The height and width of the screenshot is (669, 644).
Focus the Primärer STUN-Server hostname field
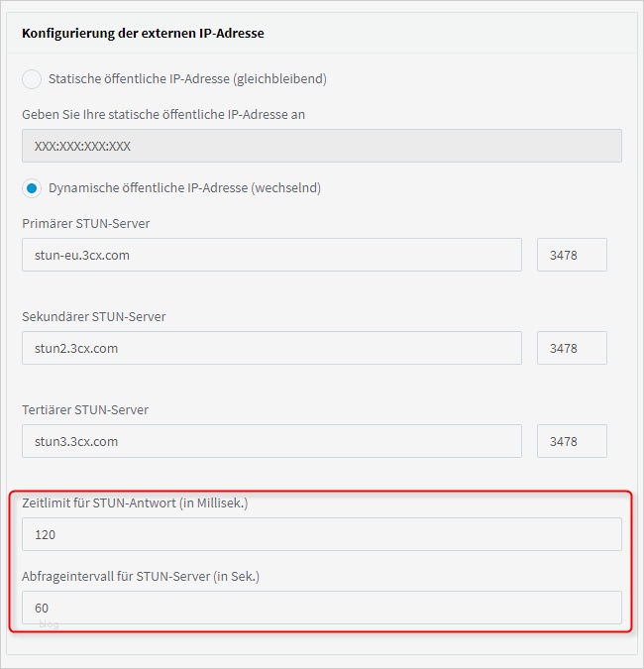coord(271,255)
